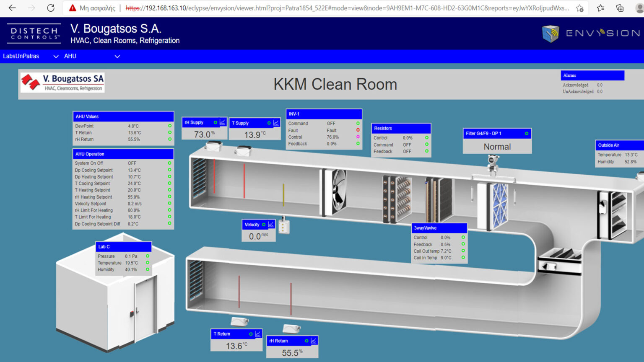
Task: Open the browser favorites list
Action: click(601, 8)
